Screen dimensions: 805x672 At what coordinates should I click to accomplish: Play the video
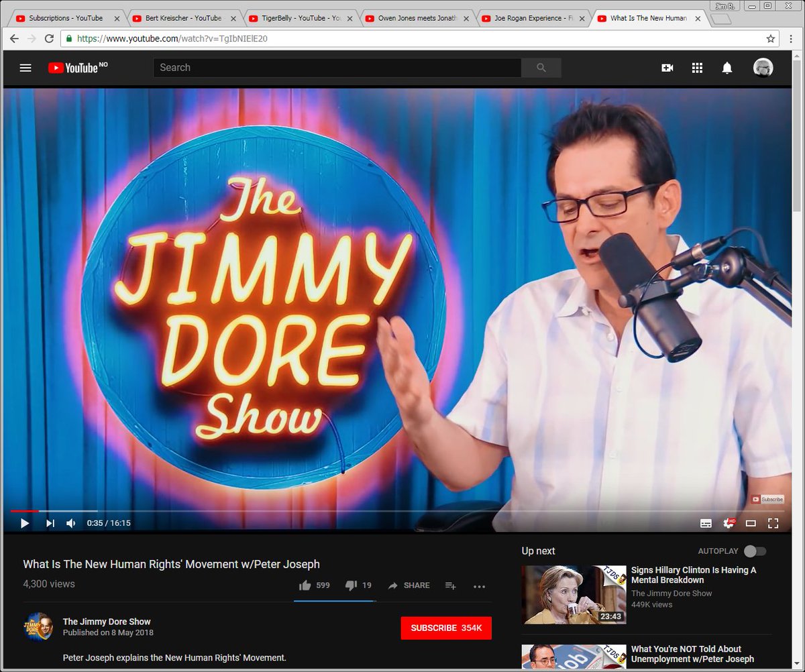[25, 523]
